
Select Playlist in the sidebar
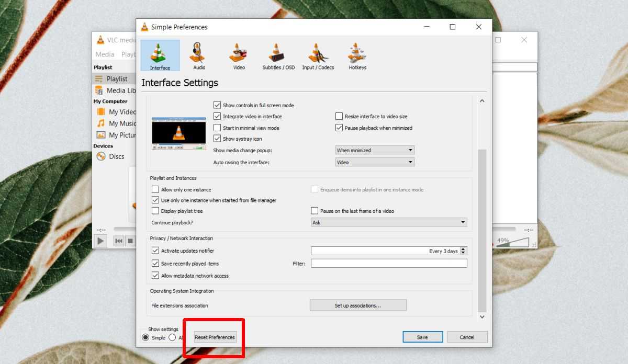[117, 79]
